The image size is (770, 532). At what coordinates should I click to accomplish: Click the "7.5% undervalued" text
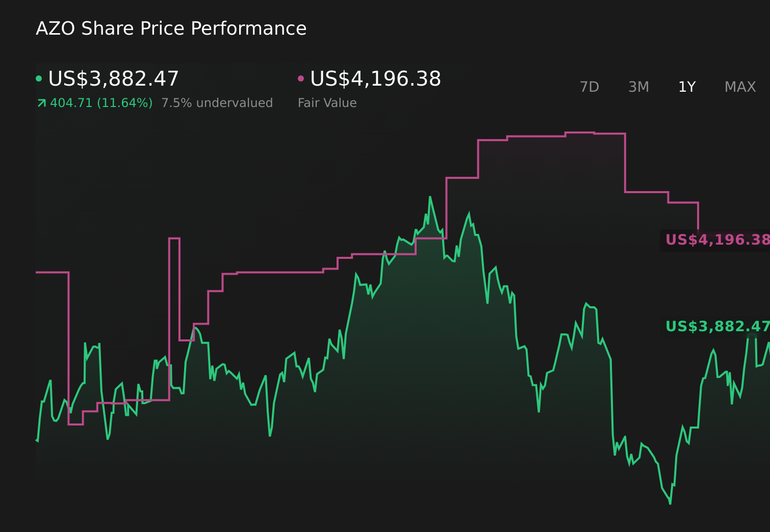click(x=217, y=103)
